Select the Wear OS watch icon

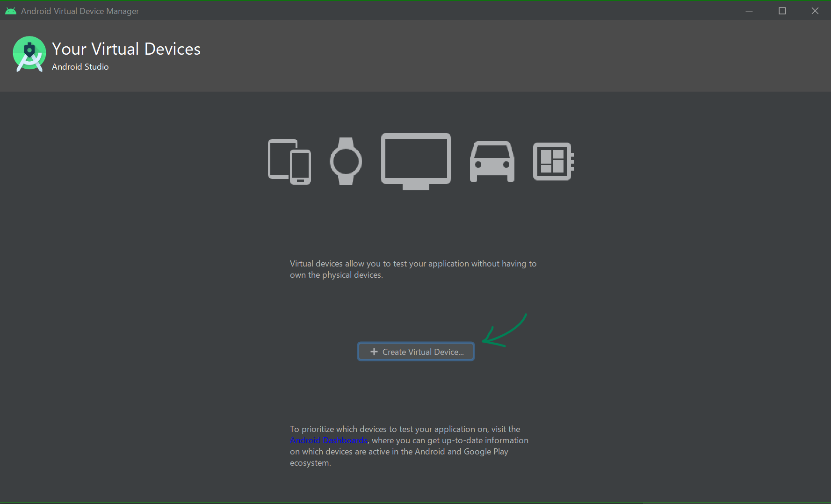346,161
